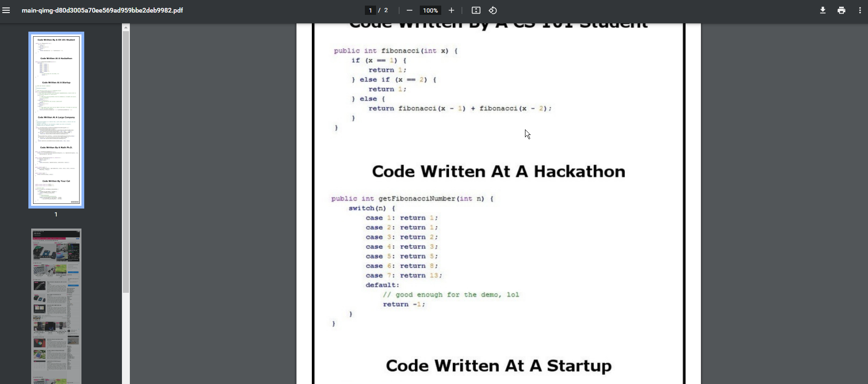Open the more actions three-dot menu
Viewport: 868px width, 384px height.
pos(860,10)
